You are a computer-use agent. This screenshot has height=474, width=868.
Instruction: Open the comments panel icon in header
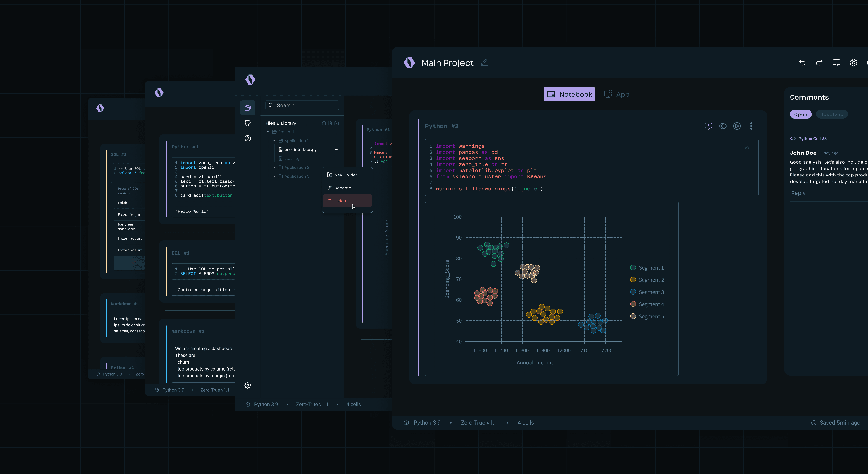tap(836, 63)
